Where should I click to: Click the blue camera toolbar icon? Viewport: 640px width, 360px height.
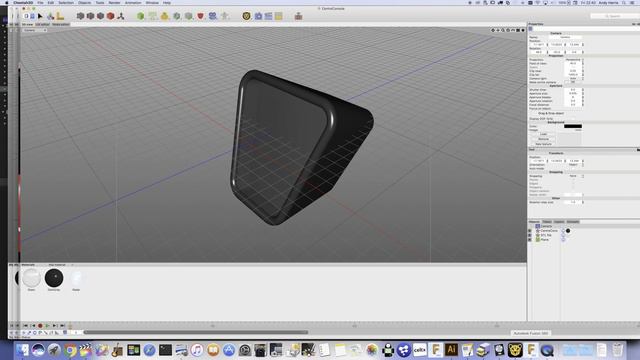pos(213,16)
